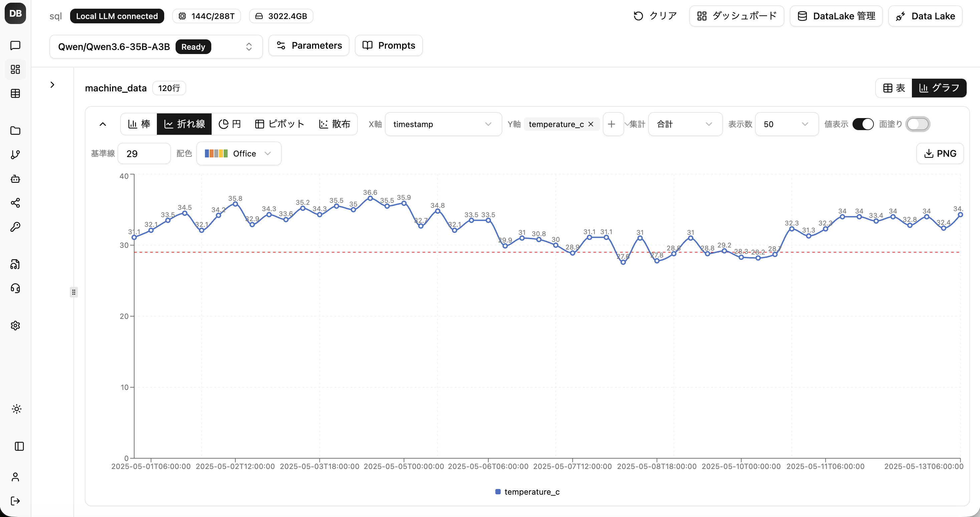Open the settings gear sidebar icon
This screenshot has width=980, height=517.
tap(15, 326)
